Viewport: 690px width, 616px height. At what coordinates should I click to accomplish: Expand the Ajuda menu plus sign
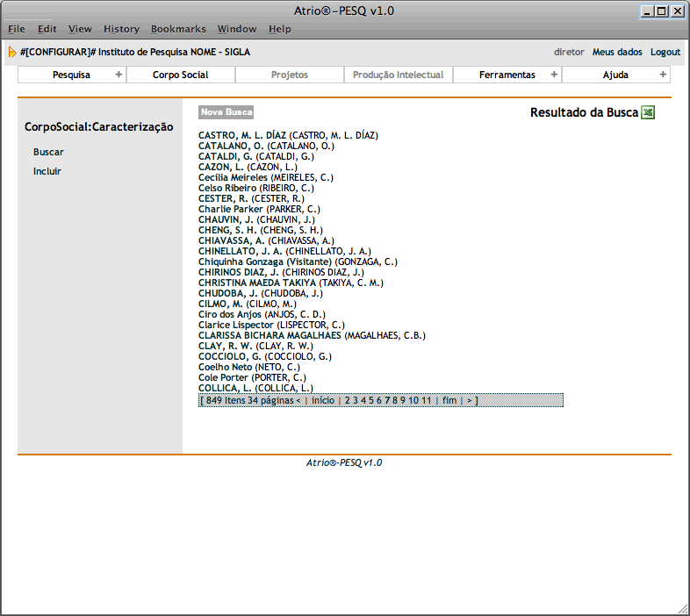[x=663, y=75]
